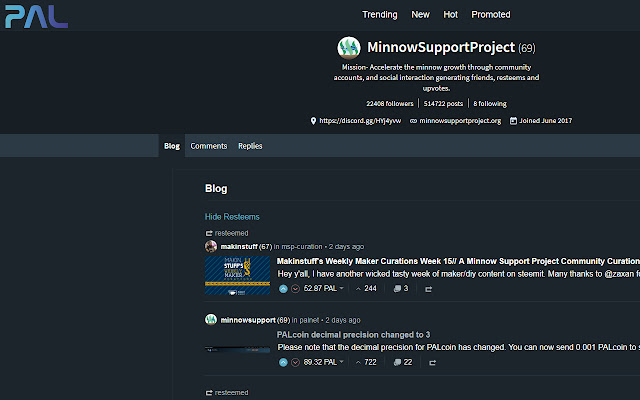Switch to the Replies tab
Viewport: 640px width, 400px height.
coord(250,146)
